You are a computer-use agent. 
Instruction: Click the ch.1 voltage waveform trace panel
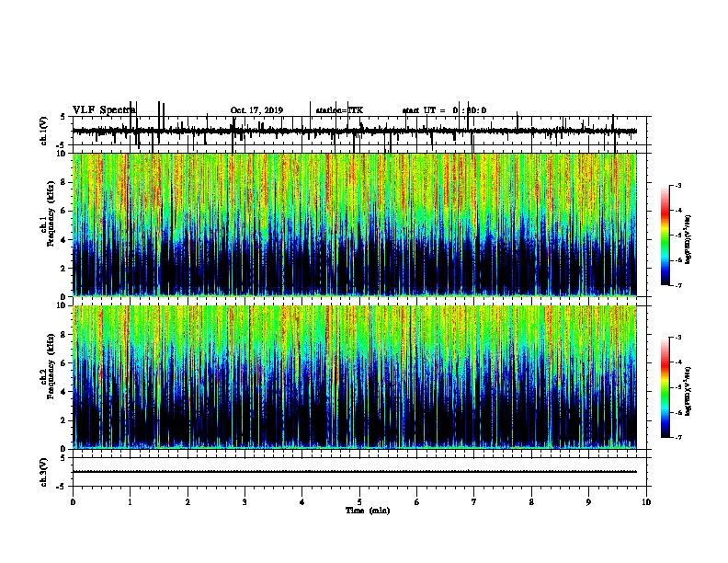pos(359,131)
